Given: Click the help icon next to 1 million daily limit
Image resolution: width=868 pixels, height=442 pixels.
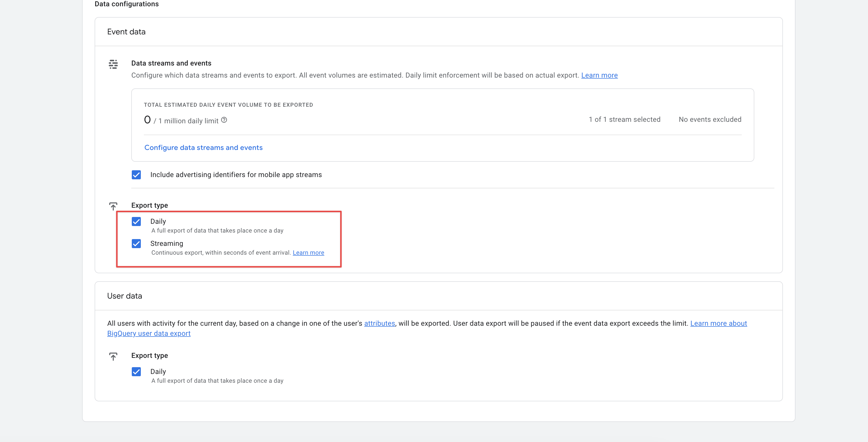Looking at the screenshot, I should [224, 120].
